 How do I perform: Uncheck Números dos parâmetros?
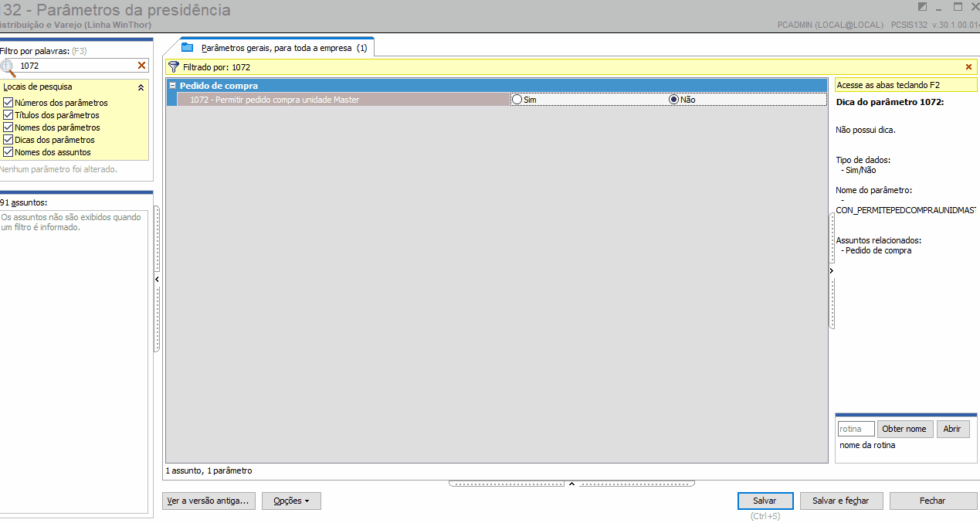8,103
